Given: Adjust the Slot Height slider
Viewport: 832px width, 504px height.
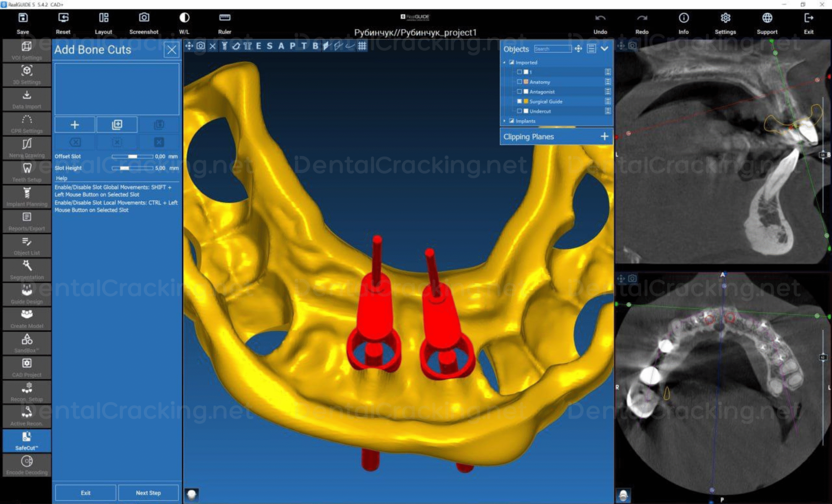Looking at the screenshot, I should tap(124, 168).
